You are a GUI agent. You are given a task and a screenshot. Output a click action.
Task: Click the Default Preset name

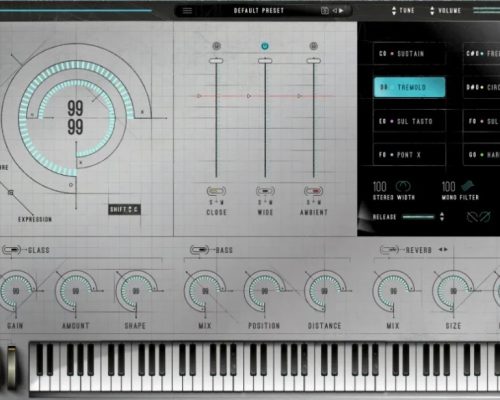(x=259, y=11)
